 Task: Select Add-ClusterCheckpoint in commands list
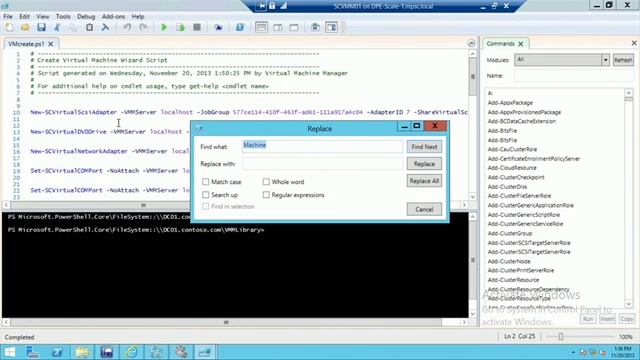tap(516, 177)
